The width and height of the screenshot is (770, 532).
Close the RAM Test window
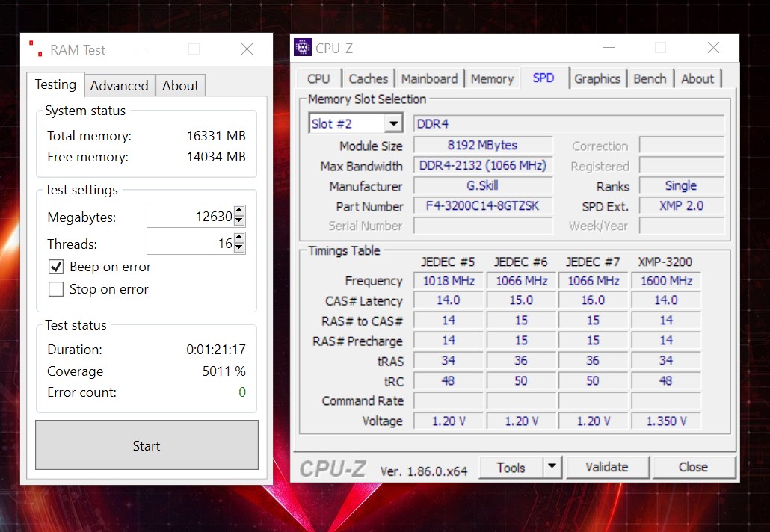247,49
